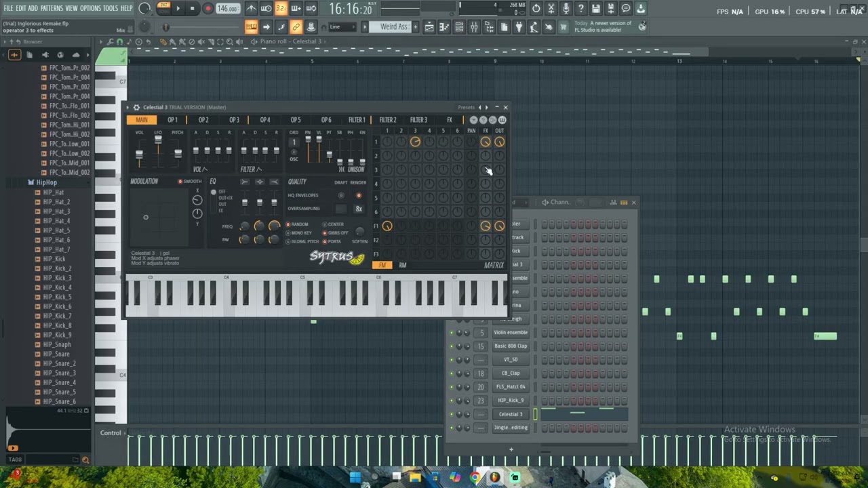
Task: Arm the record button
Action: (208, 9)
